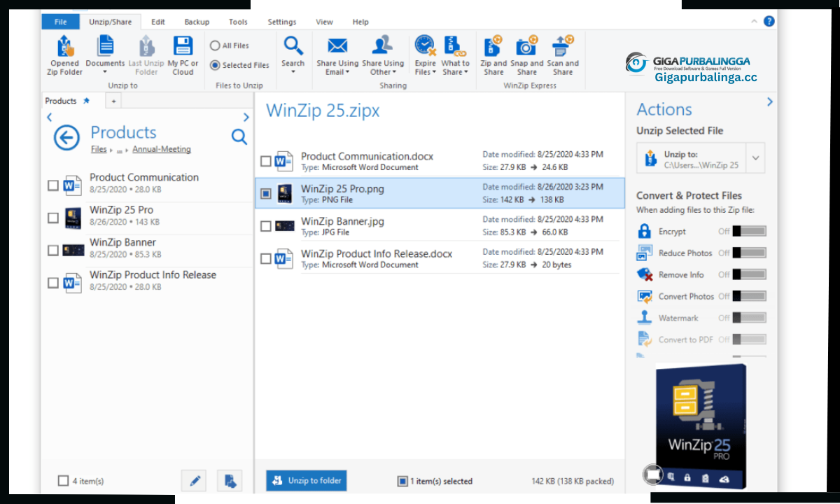
Task: Open the File menu
Action: click(61, 22)
